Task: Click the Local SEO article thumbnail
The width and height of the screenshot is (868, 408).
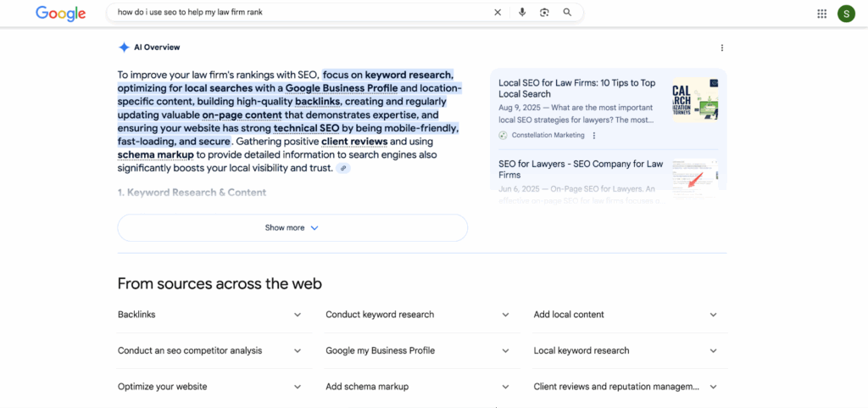Action: tap(695, 99)
